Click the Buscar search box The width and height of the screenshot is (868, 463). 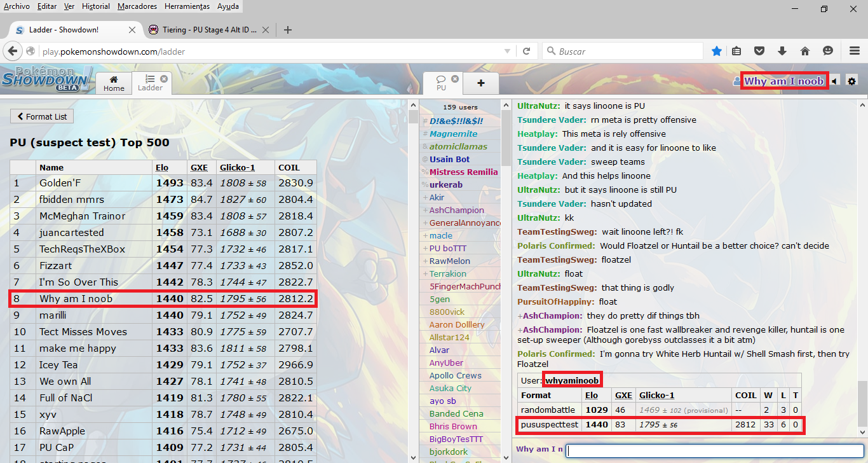[623, 52]
